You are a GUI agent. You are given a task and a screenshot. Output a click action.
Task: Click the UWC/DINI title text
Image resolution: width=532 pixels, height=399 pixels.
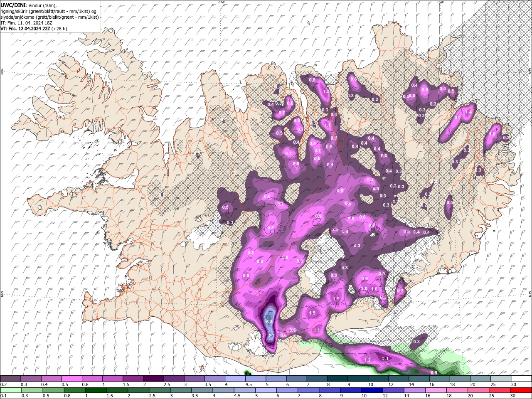click(x=13, y=5)
